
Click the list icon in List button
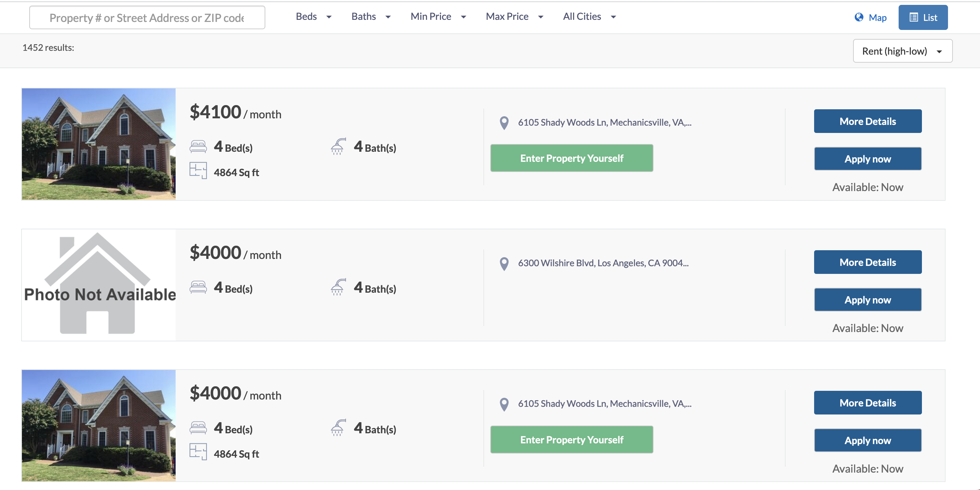pos(914,17)
